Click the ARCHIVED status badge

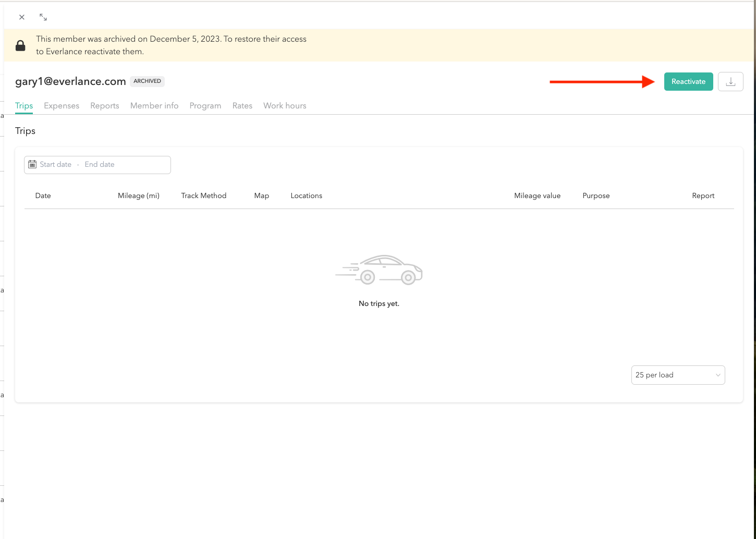click(147, 81)
